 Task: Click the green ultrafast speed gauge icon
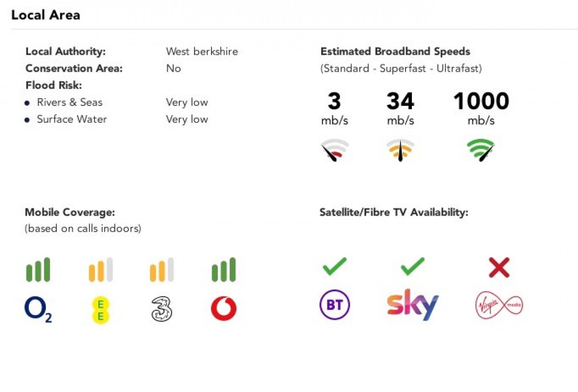click(x=481, y=150)
